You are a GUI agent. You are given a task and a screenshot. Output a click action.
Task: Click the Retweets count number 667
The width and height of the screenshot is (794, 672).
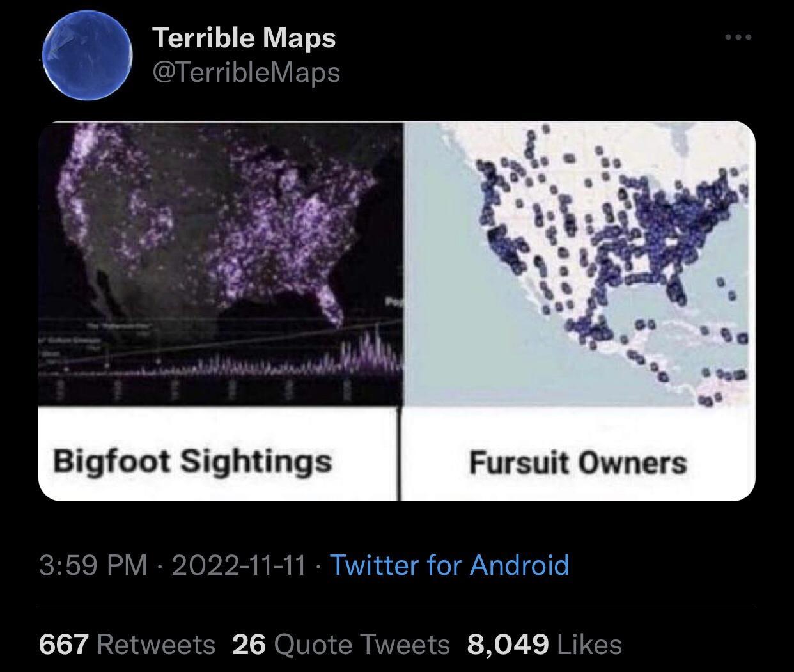point(61,645)
